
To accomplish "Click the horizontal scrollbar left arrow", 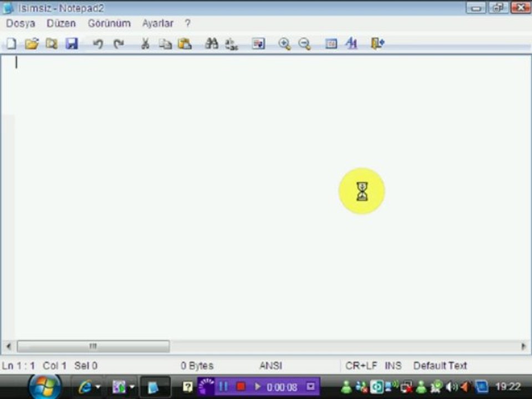I will 8,346.
